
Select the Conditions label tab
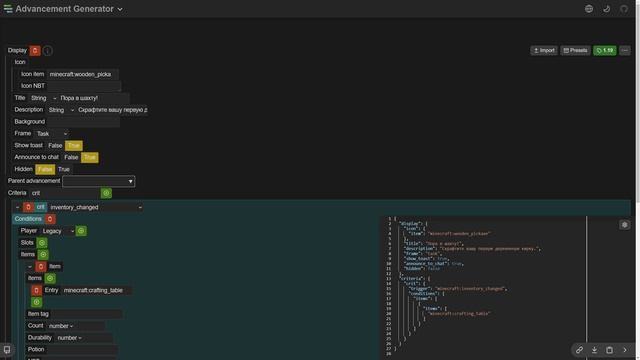28,219
